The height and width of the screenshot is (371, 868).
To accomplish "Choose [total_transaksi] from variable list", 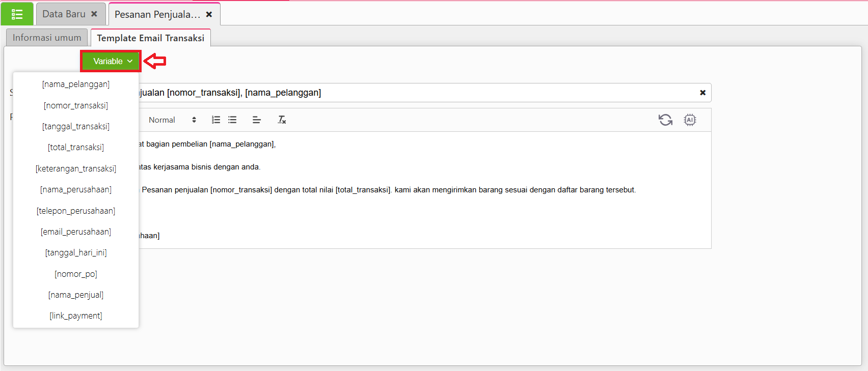I will (76, 148).
